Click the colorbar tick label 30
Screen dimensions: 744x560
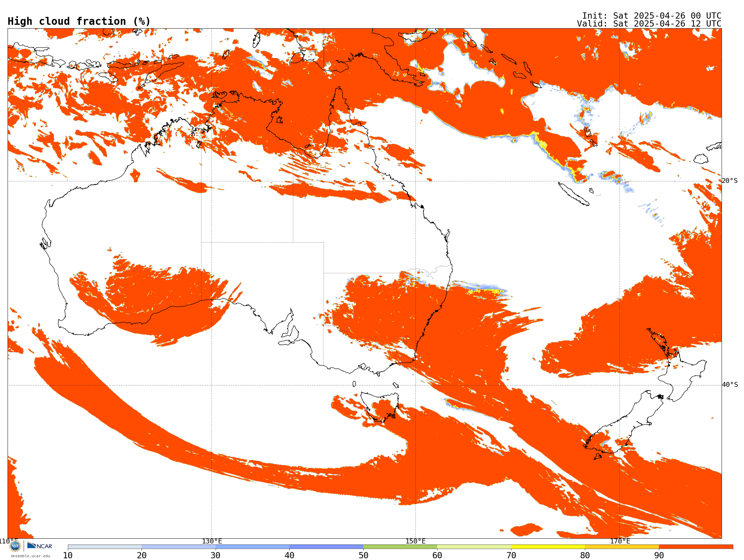click(x=216, y=555)
